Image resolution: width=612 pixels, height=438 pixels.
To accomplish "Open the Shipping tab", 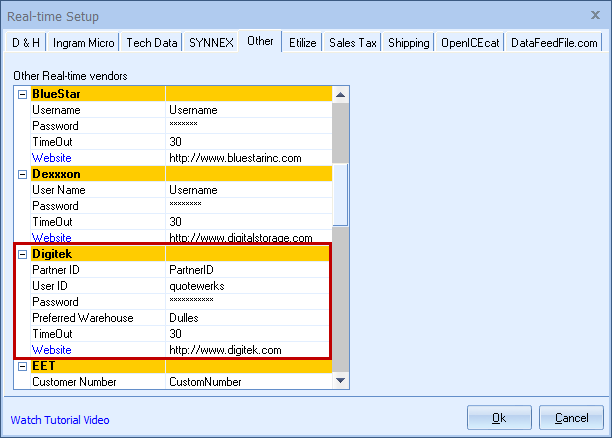I will (408, 42).
